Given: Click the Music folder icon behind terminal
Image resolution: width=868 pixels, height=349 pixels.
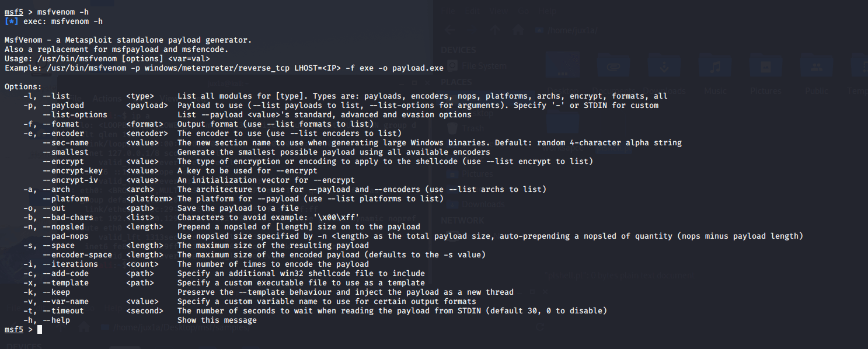Looking at the screenshot, I should 714,67.
